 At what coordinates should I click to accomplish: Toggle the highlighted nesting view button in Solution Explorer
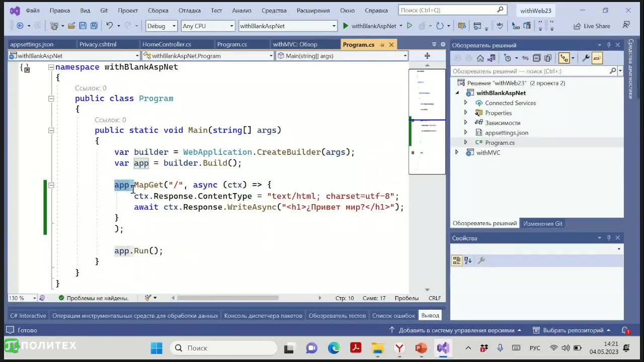[x=564, y=58]
